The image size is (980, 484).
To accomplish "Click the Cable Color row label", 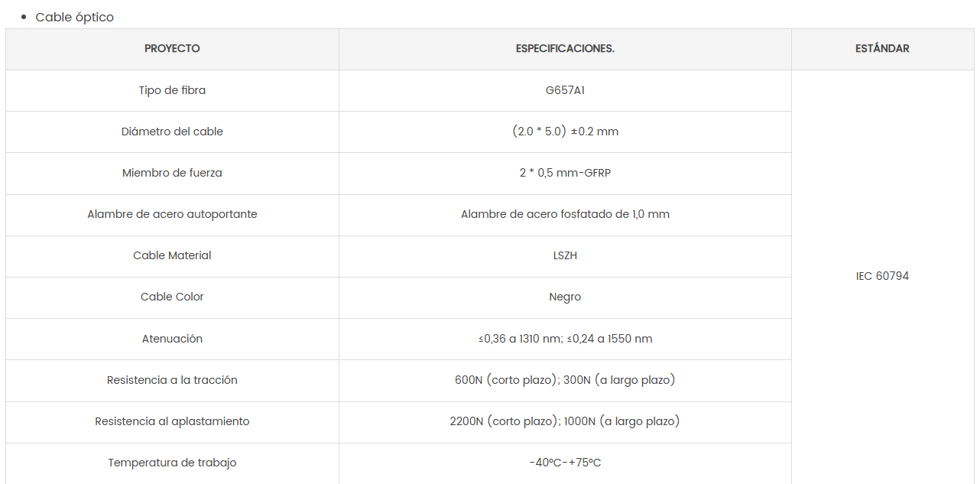I will coord(172,297).
